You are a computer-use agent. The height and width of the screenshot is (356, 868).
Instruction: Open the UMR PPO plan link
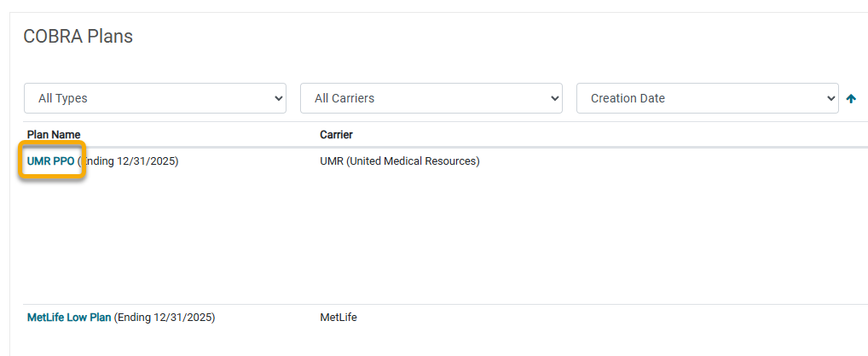[x=50, y=161]
